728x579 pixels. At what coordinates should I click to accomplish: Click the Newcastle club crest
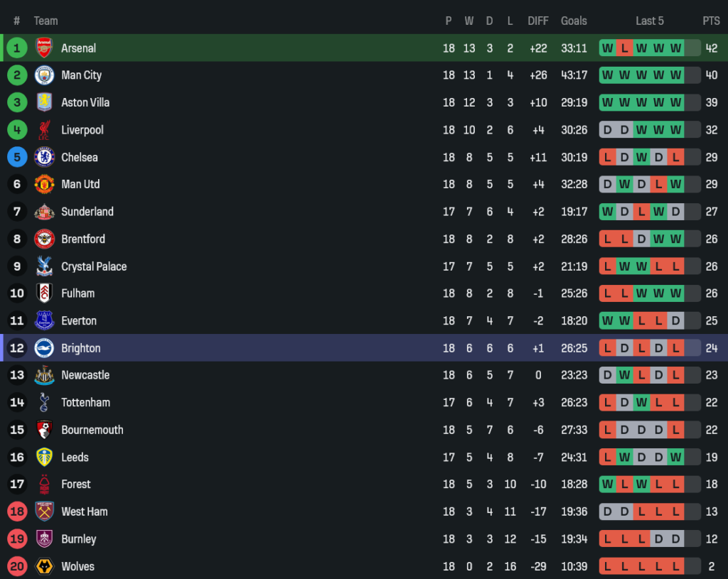point(44,375)
